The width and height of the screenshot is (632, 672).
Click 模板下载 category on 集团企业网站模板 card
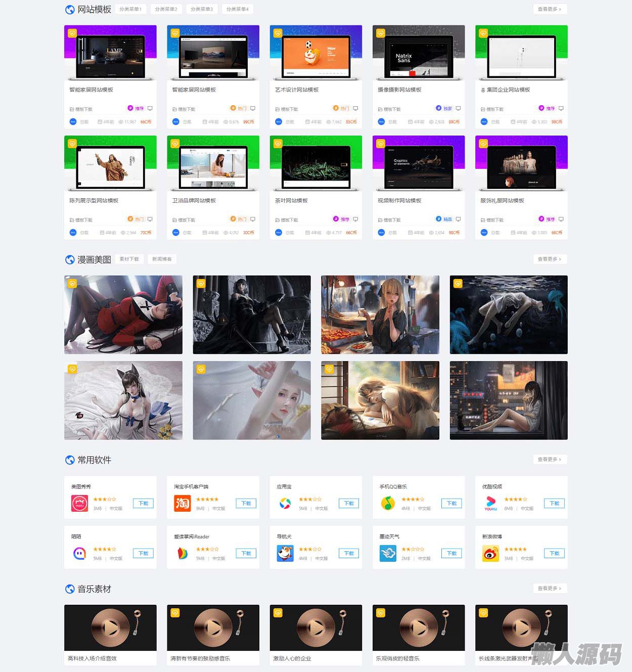[491, 109]
